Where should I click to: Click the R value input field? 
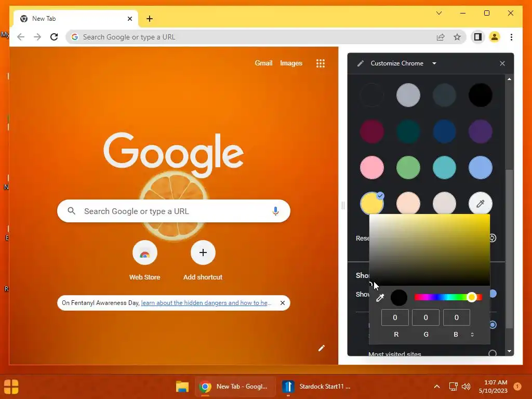[395, 317]
